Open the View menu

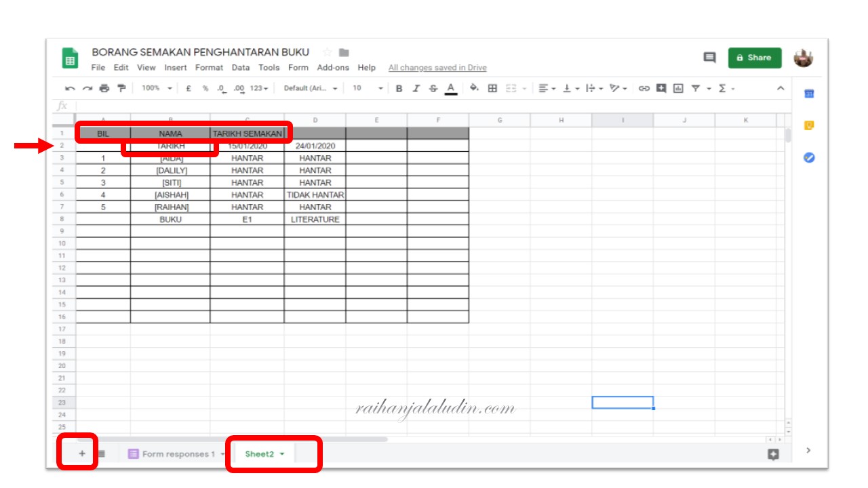pos(146,68)
